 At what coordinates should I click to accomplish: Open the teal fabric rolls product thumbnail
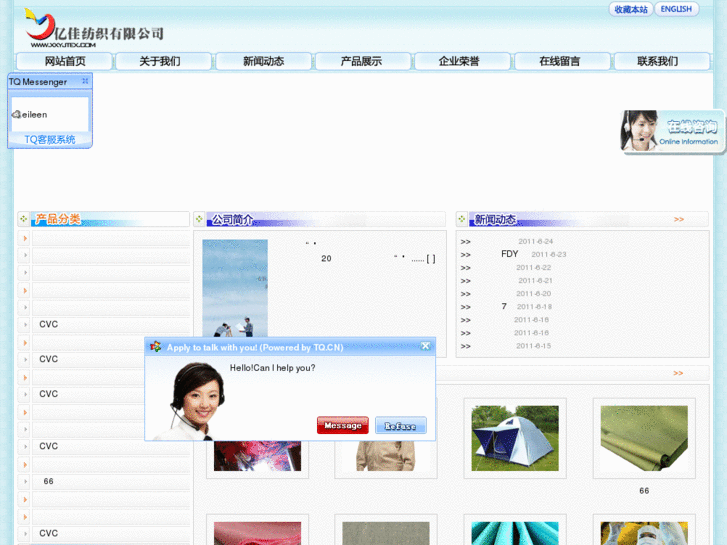pyautogui.click(x=515, y=532)
